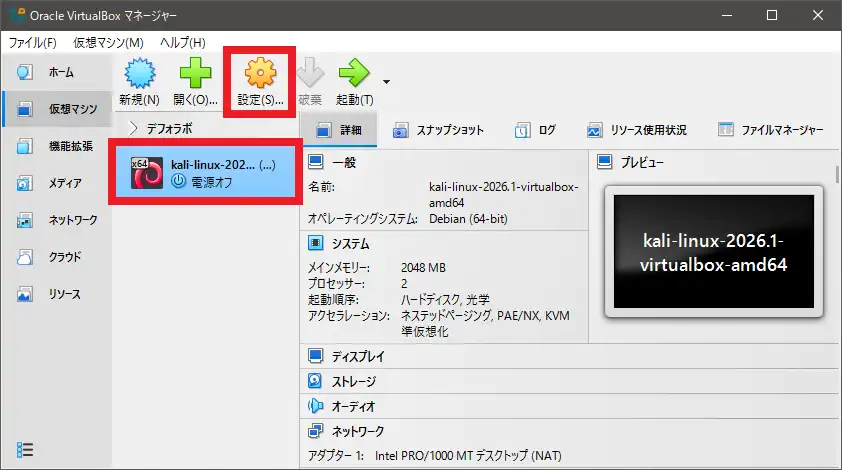Click the 2048 MB memory value

(423, 267)
